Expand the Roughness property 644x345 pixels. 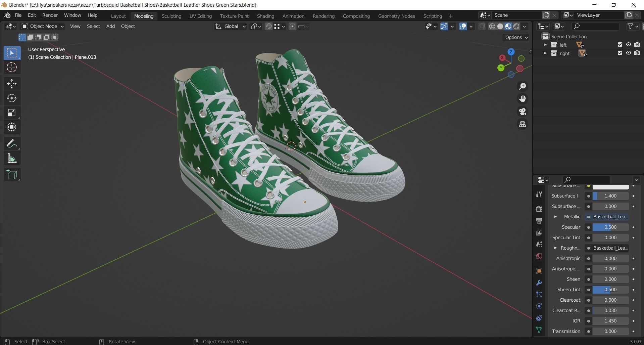[x=555, y=248]
